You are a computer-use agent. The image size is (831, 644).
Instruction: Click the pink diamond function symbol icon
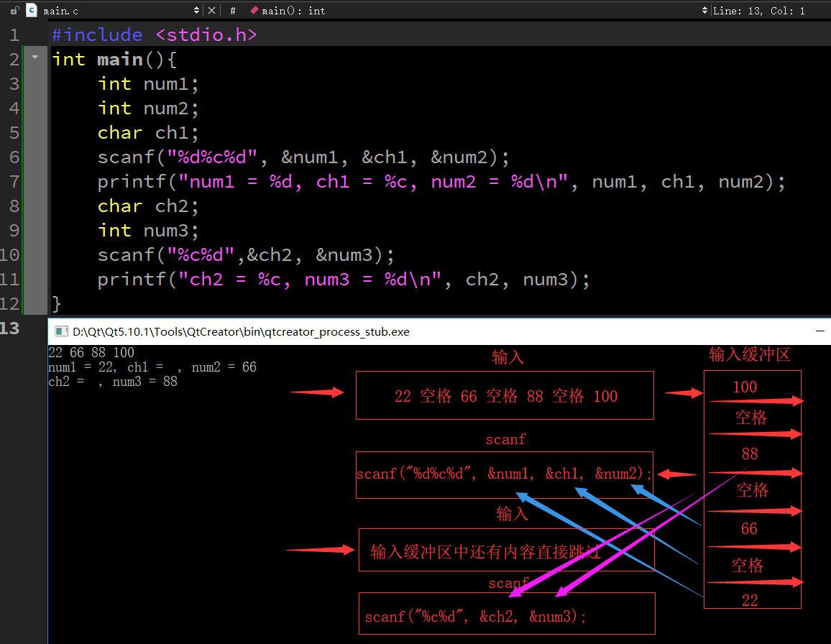[x=254, y=10]
